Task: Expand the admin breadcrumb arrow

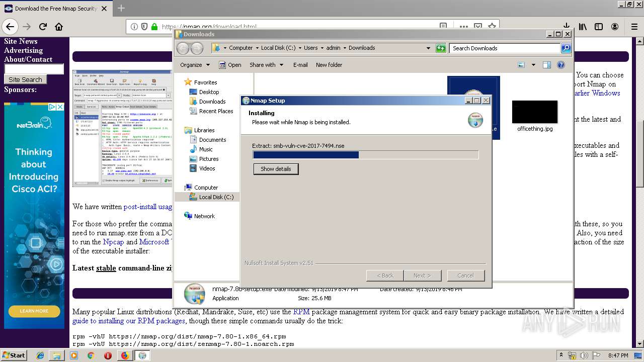Action: (x=345, y=48)
